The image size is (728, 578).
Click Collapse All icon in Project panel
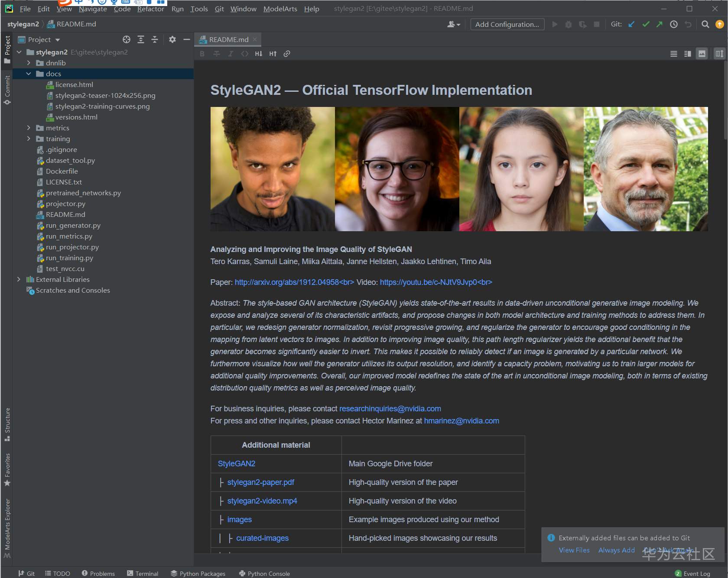point(155,39)
